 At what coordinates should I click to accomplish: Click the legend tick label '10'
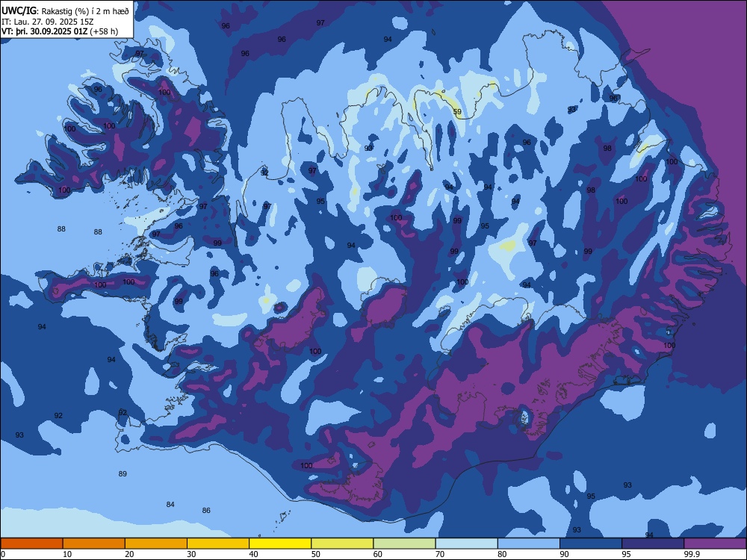click(x=67, y=554)
